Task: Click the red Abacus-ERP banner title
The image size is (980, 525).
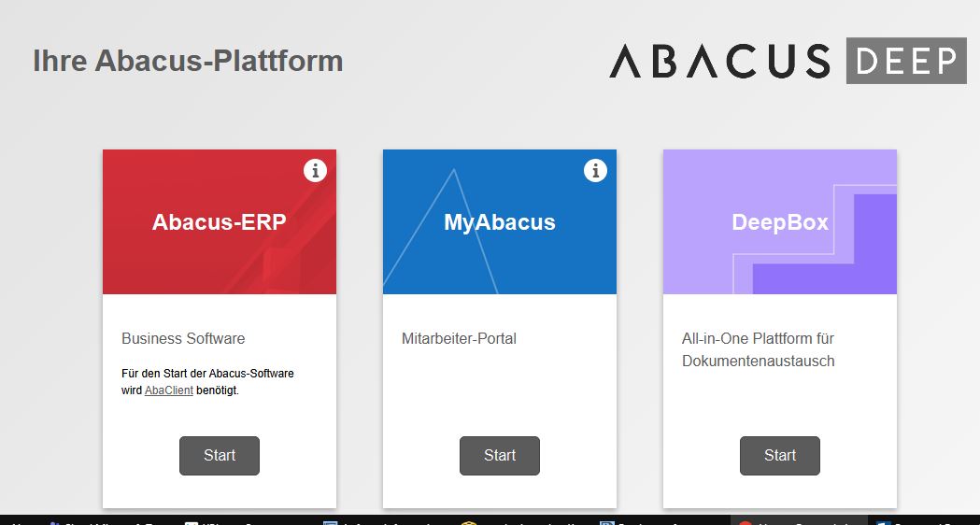Action: coord(219,222)
